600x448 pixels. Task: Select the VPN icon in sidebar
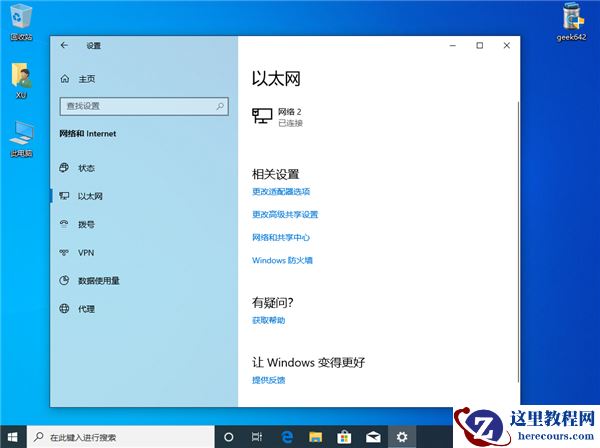pyautogui.click(x=64, y=253)
